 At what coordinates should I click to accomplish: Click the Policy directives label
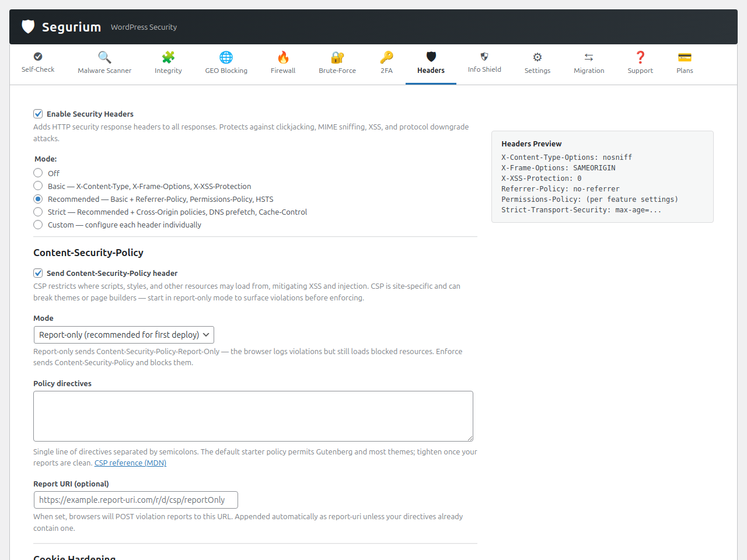[62, 383]
